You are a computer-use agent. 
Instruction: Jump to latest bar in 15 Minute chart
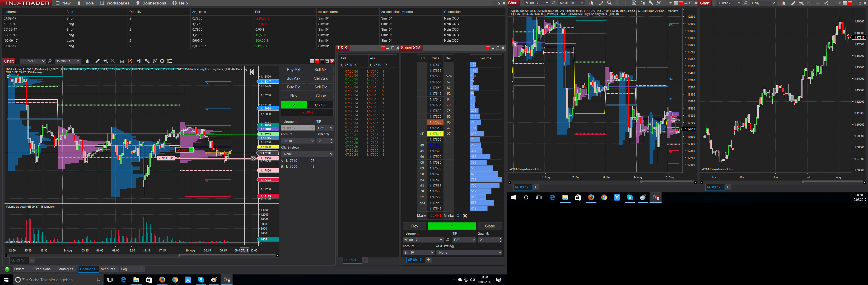(x=251, y=72)
